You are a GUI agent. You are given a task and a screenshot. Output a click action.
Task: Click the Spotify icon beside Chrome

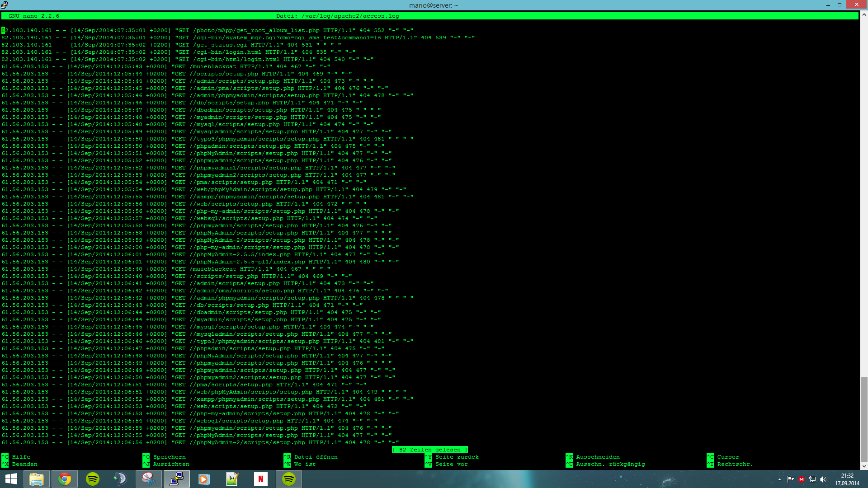pyautogui.click(x=93, y=479)
